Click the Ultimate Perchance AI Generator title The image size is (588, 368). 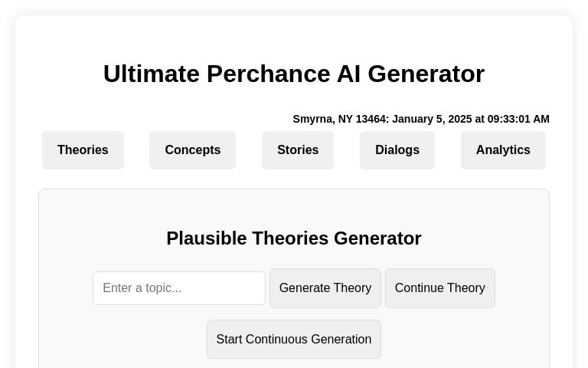click(x=294, y=74)
